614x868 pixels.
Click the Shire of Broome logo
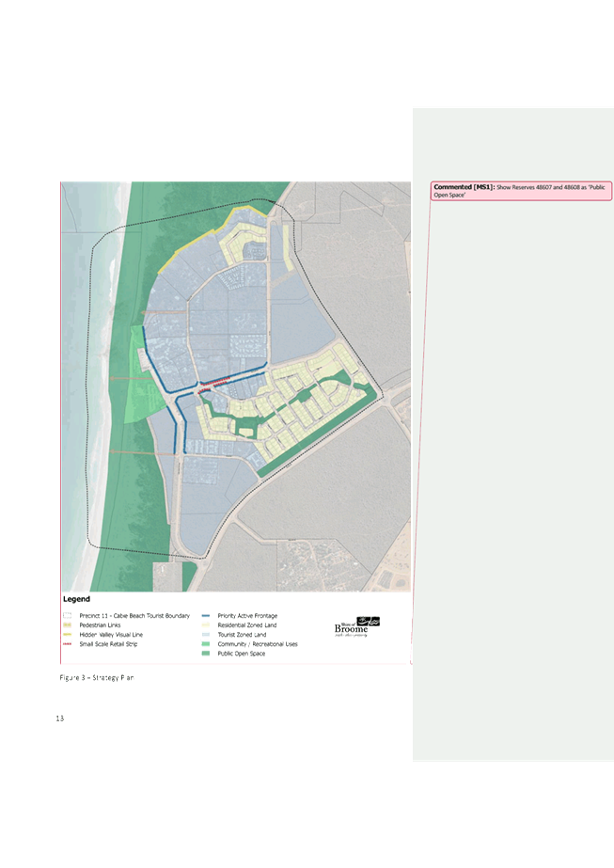point(357,627)
